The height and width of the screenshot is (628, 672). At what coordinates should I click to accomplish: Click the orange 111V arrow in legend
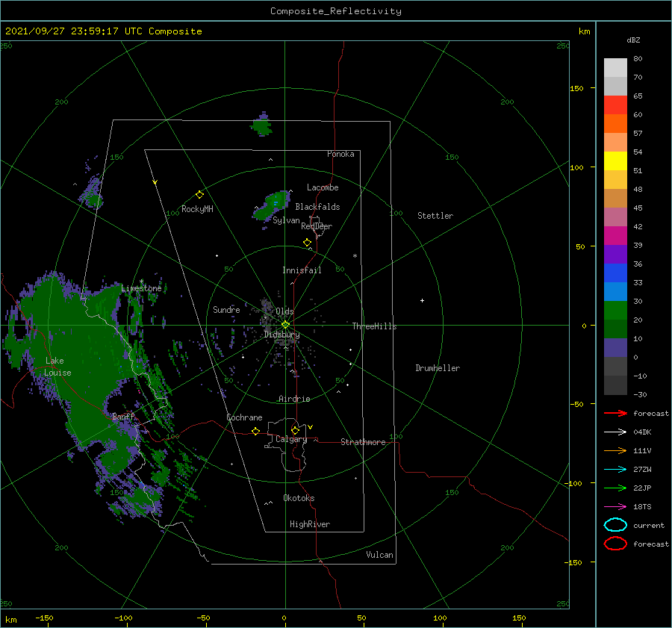615,450
